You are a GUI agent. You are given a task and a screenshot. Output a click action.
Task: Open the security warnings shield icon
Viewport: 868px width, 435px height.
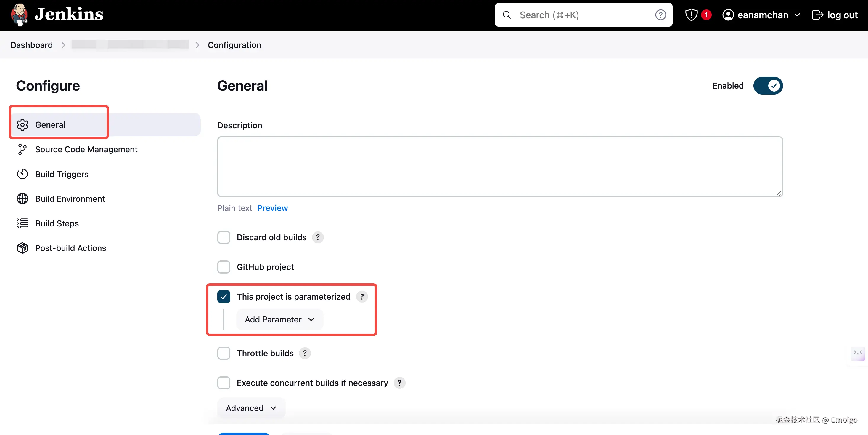tap(691, 15)
